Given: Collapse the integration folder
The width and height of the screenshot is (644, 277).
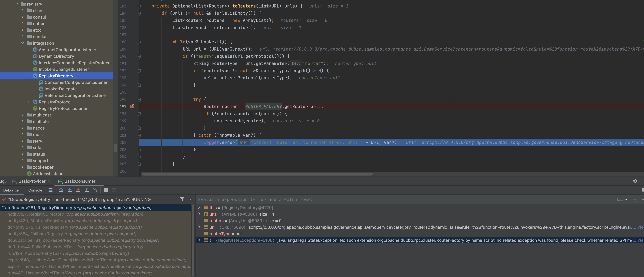Looking at the screenshot, I should click(22, 43).
